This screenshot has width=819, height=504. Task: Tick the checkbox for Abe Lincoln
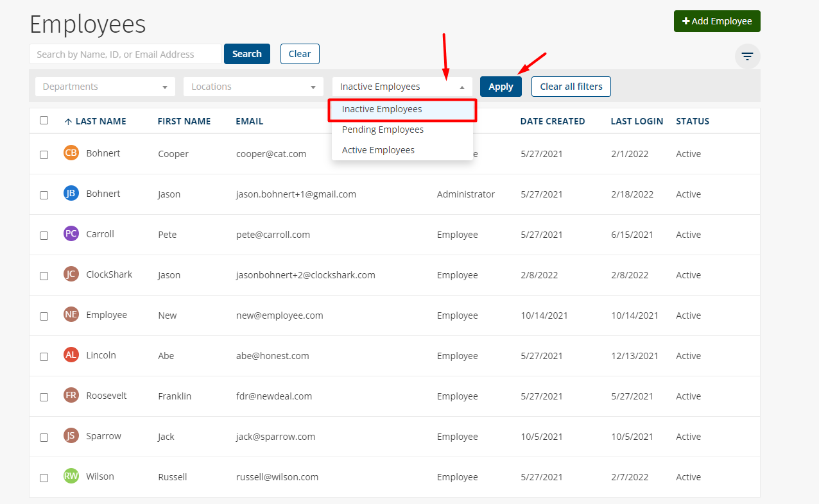pyautogui.click(x=44, y=357)
